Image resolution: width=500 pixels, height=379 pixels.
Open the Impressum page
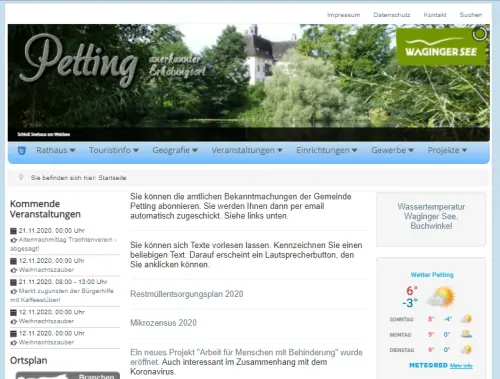tap(343, 15)
